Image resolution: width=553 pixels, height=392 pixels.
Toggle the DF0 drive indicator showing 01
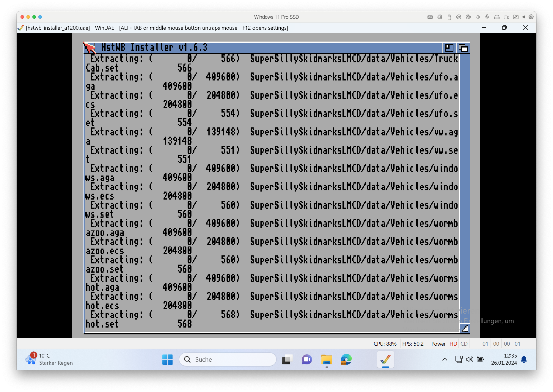tap(486, 344)
